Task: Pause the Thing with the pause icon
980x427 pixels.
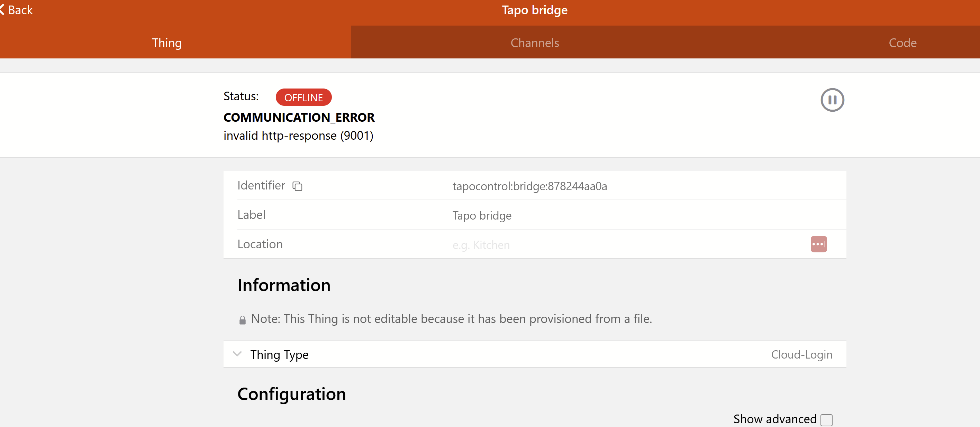Action: (x=832, y=100)
